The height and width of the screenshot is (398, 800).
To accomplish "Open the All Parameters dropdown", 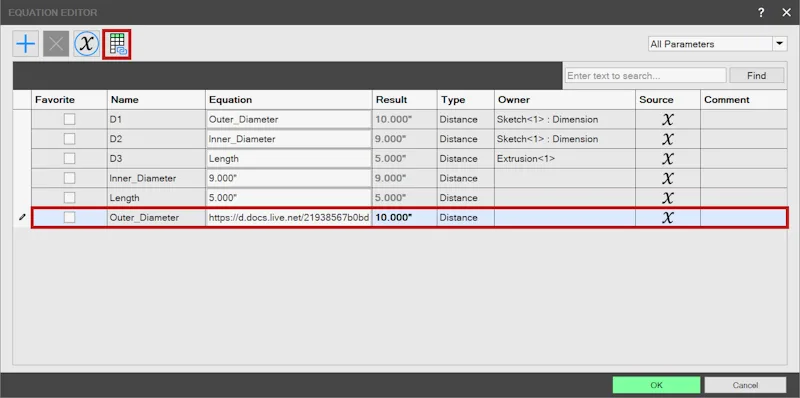I will (x=779, y=44).
